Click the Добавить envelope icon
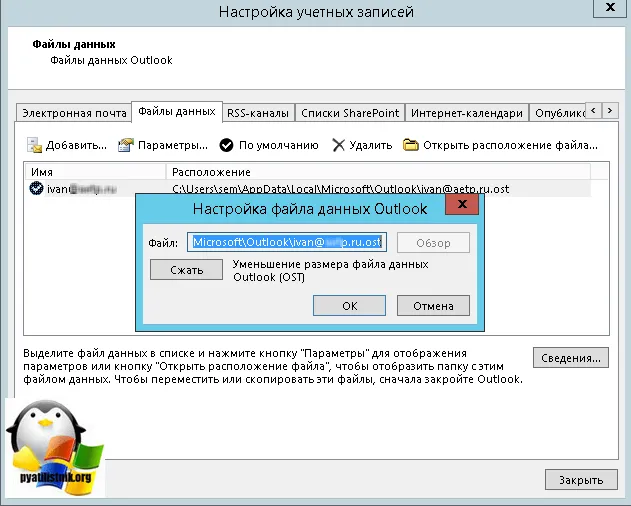The height and width of the screenshot is (506, 631). [34, 145]
